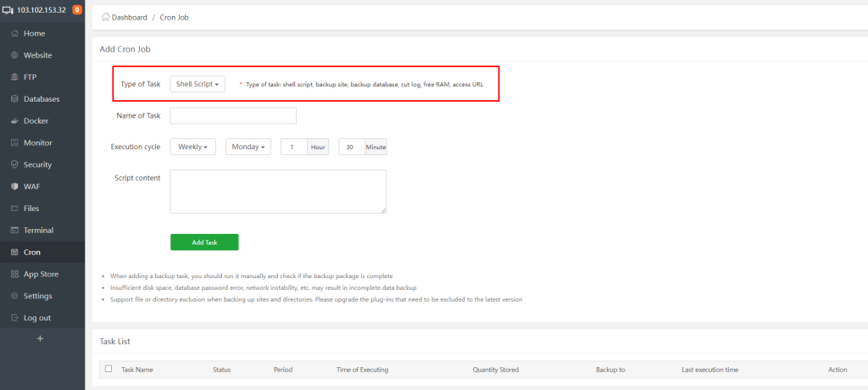Open the Docker whale icon
The width and height of the screenshot is (868, 390).
[14, 121]
